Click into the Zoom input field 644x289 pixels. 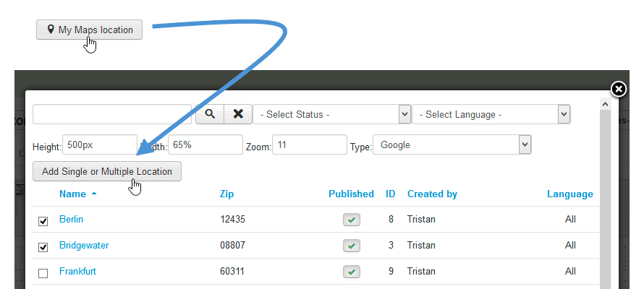[x=310, y=145]
